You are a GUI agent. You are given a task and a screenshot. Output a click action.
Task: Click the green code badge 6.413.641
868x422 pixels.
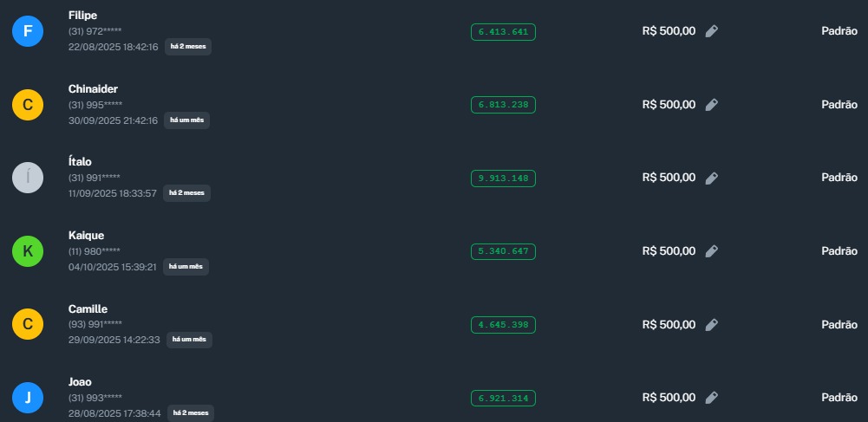click(x=503, y=32)
